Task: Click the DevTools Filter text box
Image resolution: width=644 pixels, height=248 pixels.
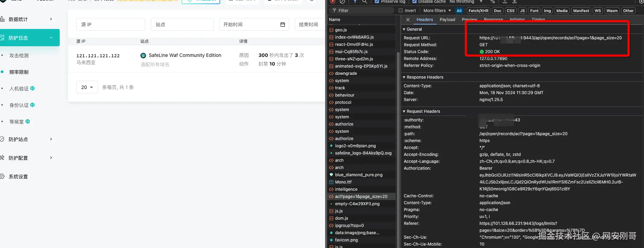Action: tap(362, 11)
